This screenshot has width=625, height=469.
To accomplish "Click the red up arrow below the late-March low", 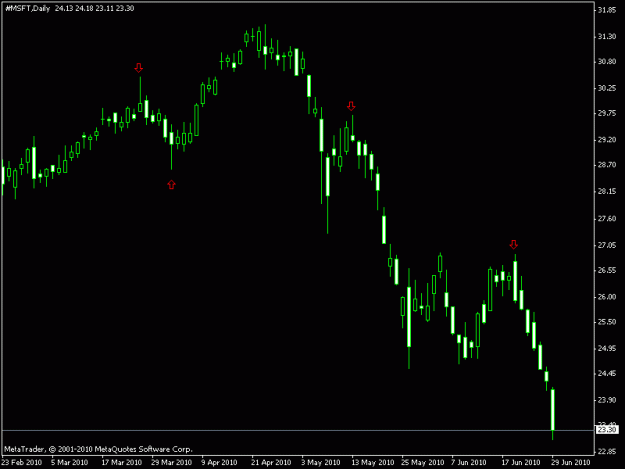I will point(171,184).
